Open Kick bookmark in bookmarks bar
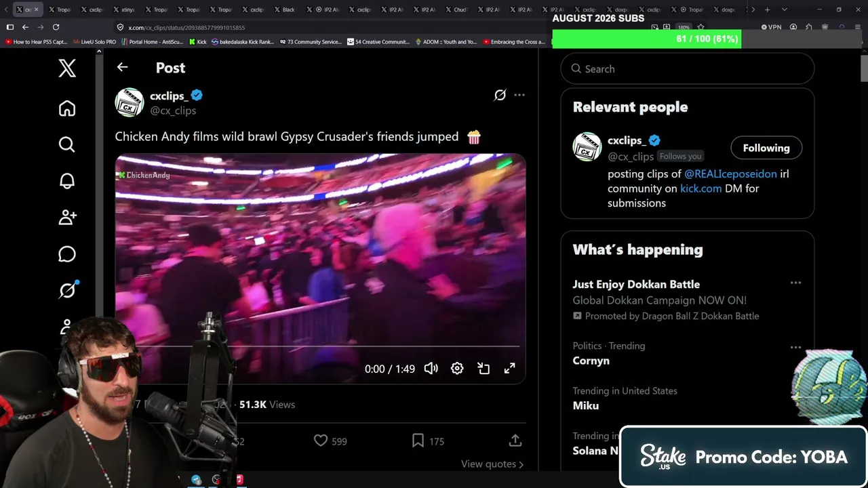 197,42
